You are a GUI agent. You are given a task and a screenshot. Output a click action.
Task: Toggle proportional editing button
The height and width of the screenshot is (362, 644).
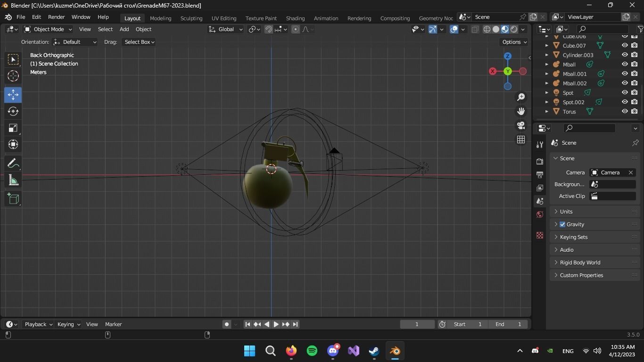[296, 29]
